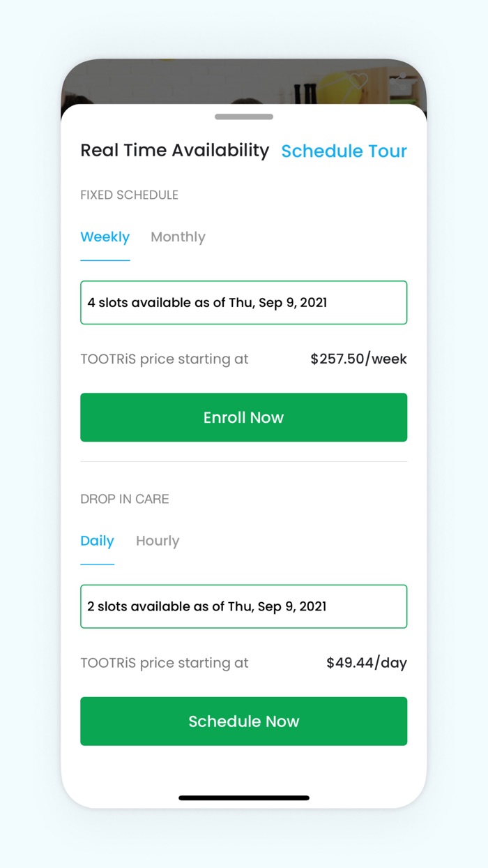
Task: Tap the Schedule Now button
Action: pos(243,721)
